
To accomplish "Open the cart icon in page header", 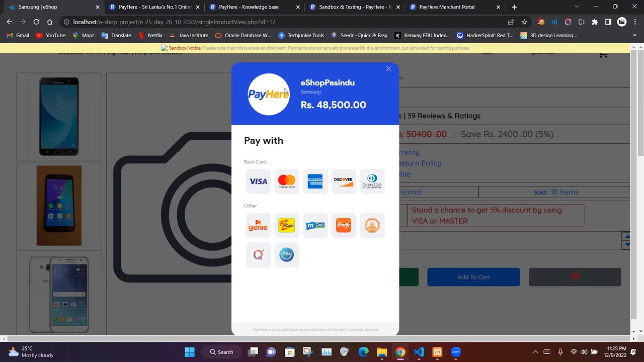I will tap(603, 55).
